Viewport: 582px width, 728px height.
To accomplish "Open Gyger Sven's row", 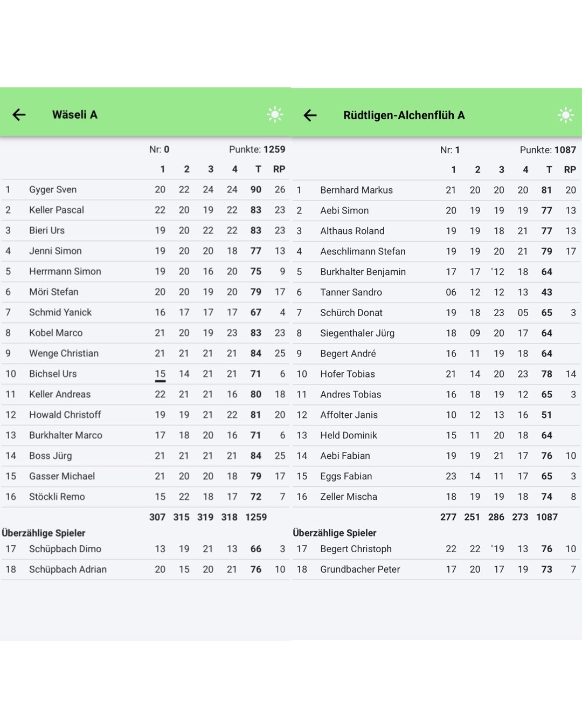I will 53,190.
